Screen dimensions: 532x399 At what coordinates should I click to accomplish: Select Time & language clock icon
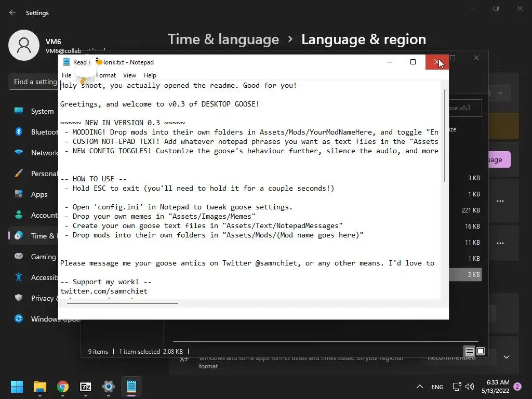(19, 235)
